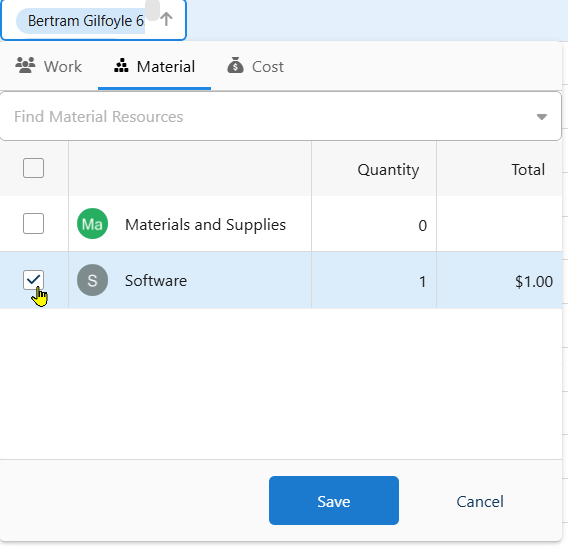Click the Software total $1.00
The width and height of the screenshot is (568, 548).
(534, 281)
